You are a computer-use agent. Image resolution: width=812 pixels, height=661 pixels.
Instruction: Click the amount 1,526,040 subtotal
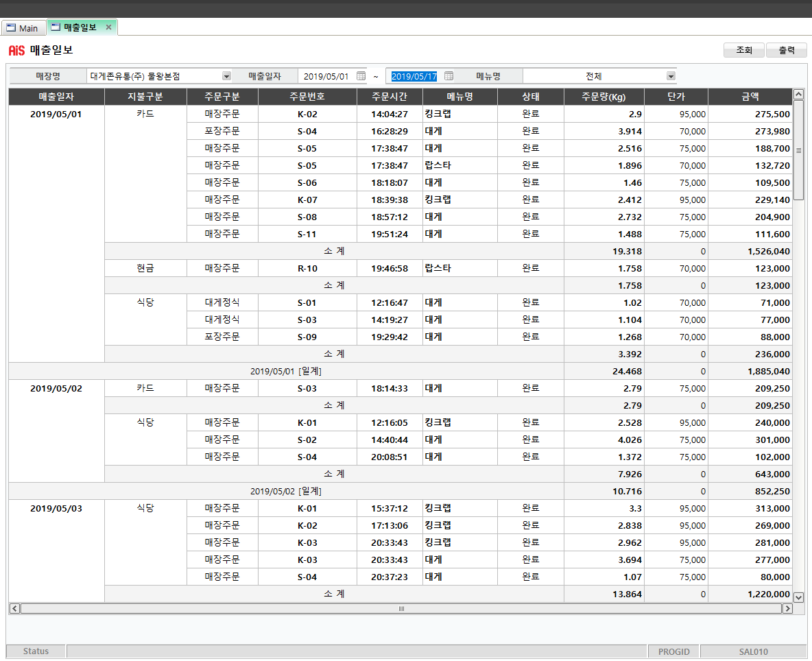click(769, 252)
